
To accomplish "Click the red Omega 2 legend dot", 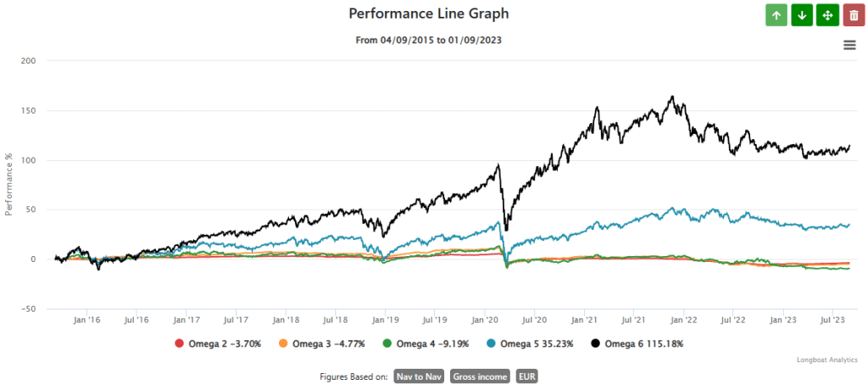I will 178,343.
